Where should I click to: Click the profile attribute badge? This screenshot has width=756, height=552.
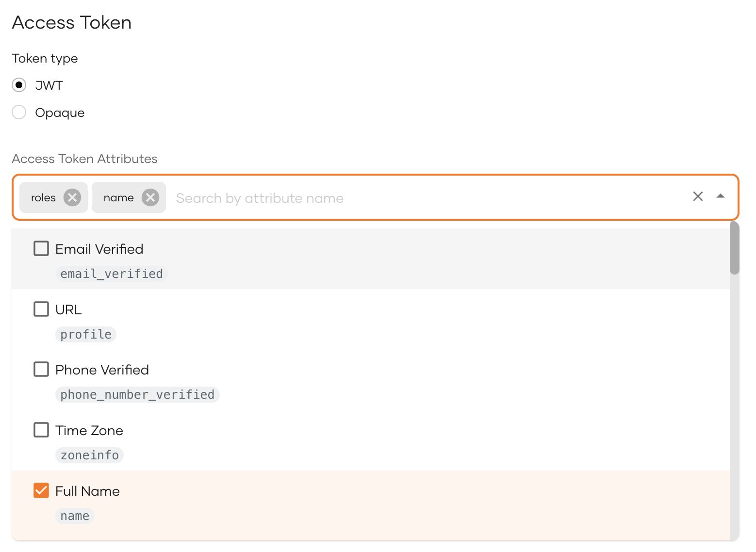pyautogui.click(x=86, y=334)
